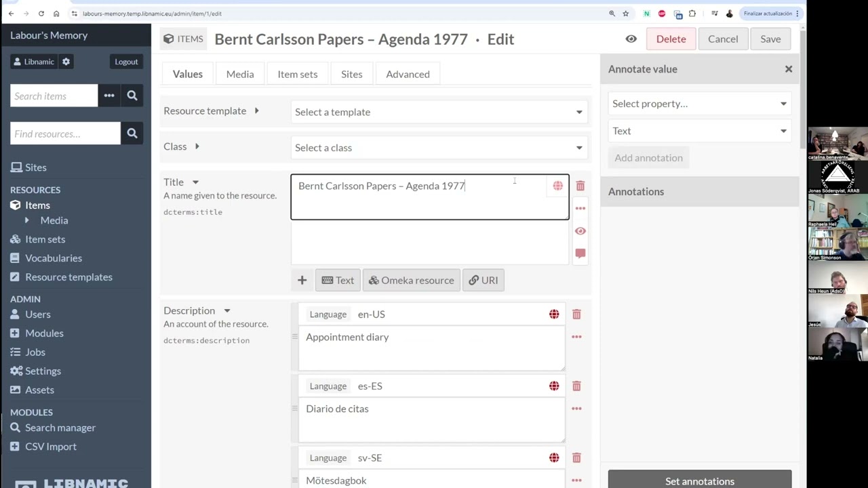868x488 pixels.
Task: Open the Select property dropdown in Annotate panel
Action: pos(699,104)
